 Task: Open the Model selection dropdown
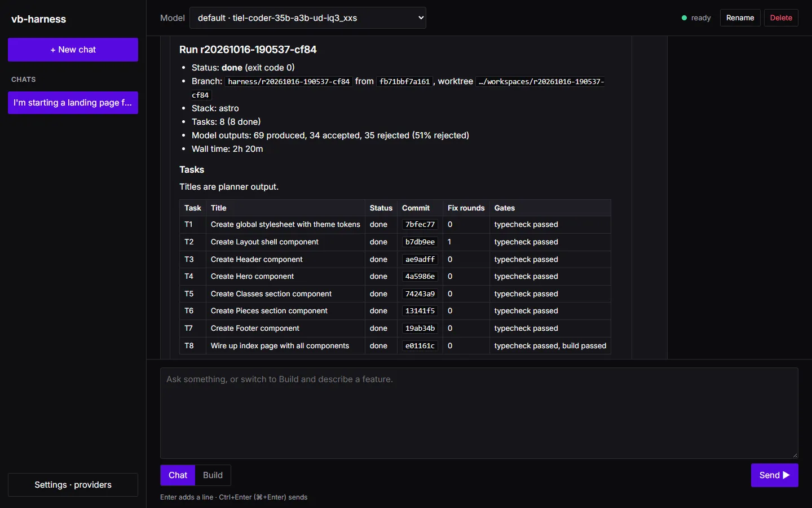(308, 18)
